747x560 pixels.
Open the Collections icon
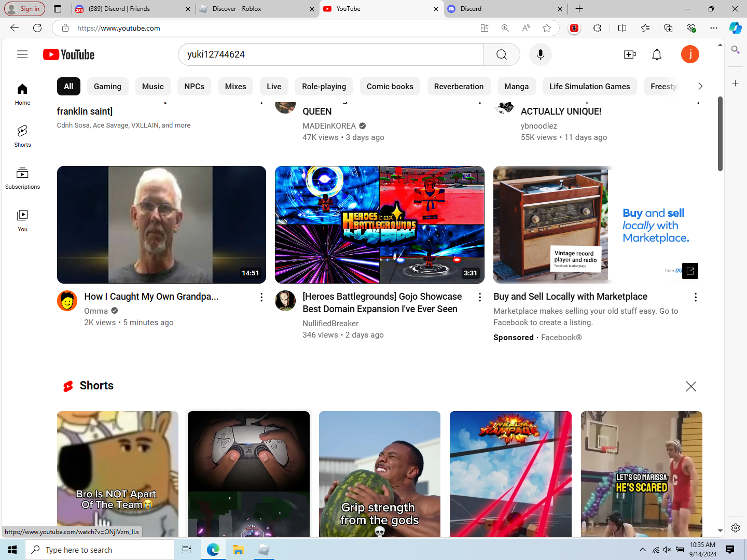[x=668, y=28]
